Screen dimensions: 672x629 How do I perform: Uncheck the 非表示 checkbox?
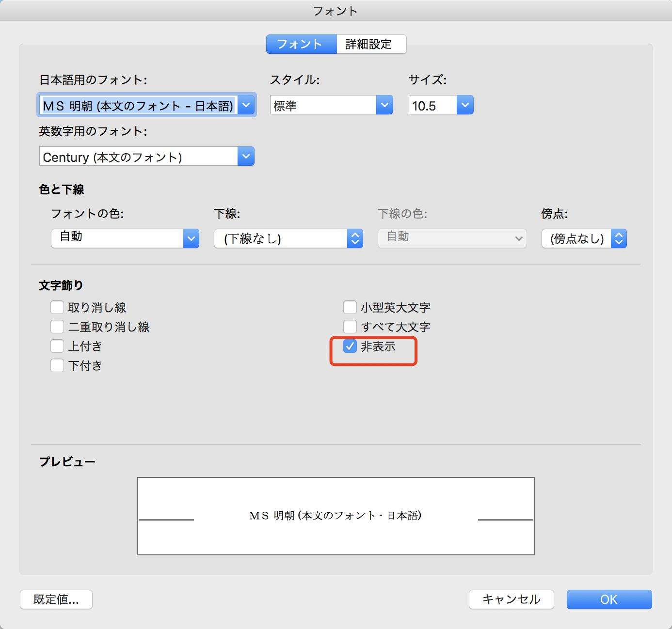click(350, 346)
